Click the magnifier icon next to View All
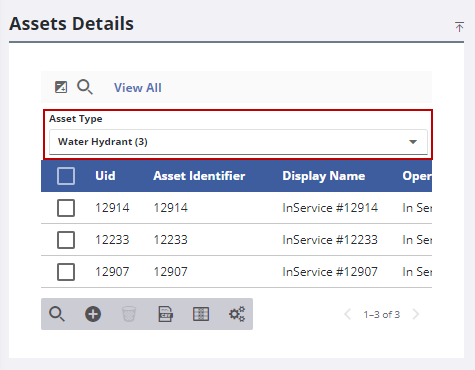 (85, 87)
